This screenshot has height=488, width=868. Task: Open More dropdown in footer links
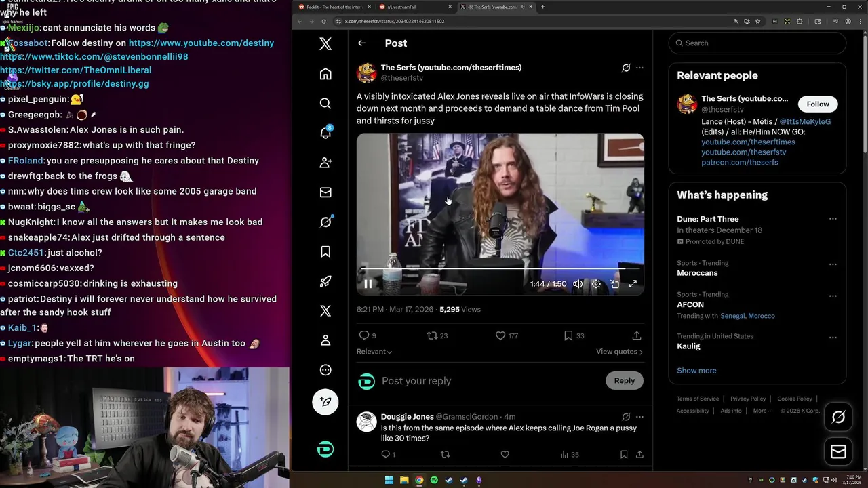763,411
